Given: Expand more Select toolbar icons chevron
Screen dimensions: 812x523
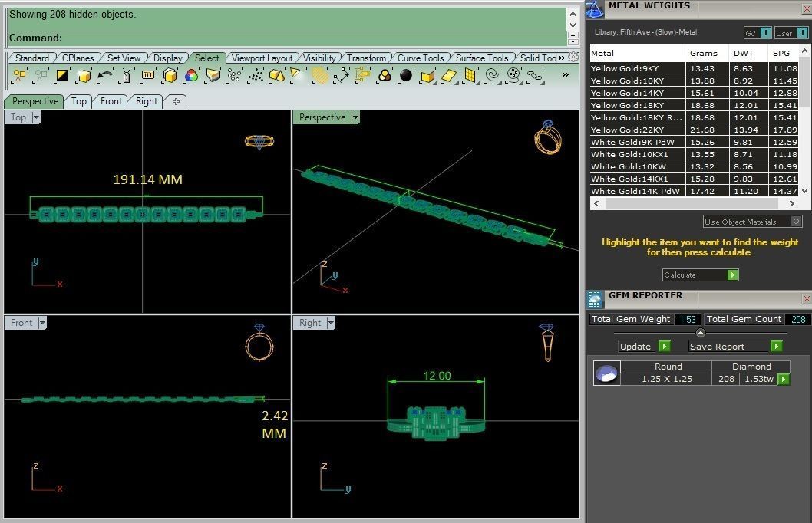Looking at the screenshot, I should tap(566, 75).
